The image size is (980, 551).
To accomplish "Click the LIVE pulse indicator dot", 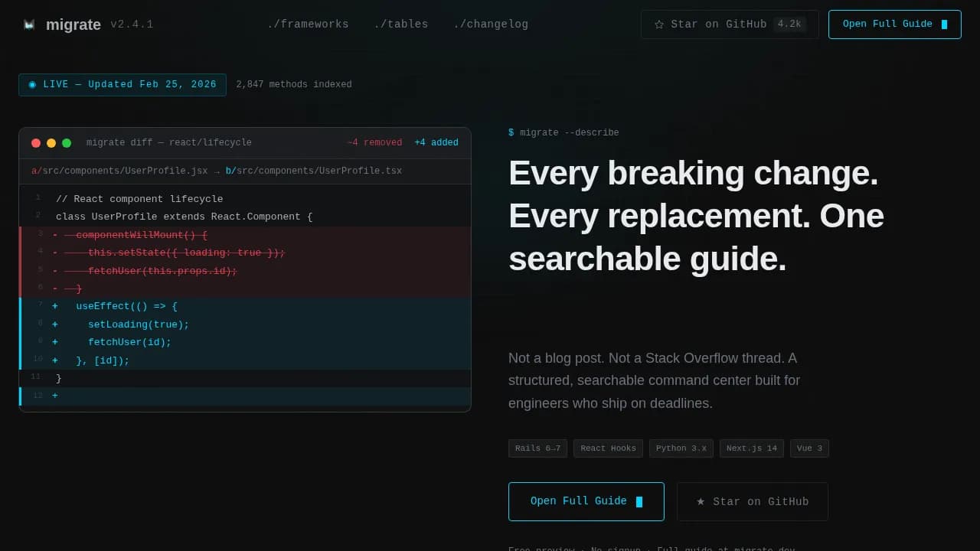I will tap(32, 84).
